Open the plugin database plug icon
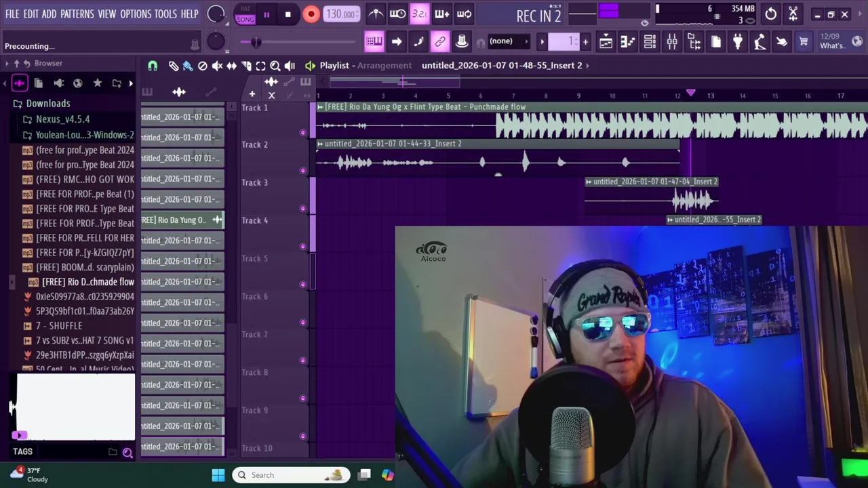Viewport: 868px width, 488px height. pyautogui.click(x=738, y=42)
